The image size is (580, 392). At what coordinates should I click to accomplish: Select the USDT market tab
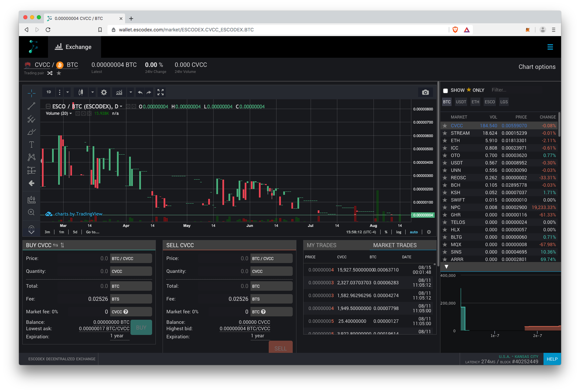click(x=461, y=102)
